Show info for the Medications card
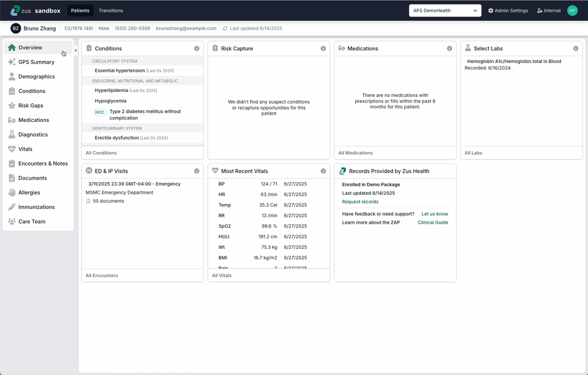 [x=449, y=48]
